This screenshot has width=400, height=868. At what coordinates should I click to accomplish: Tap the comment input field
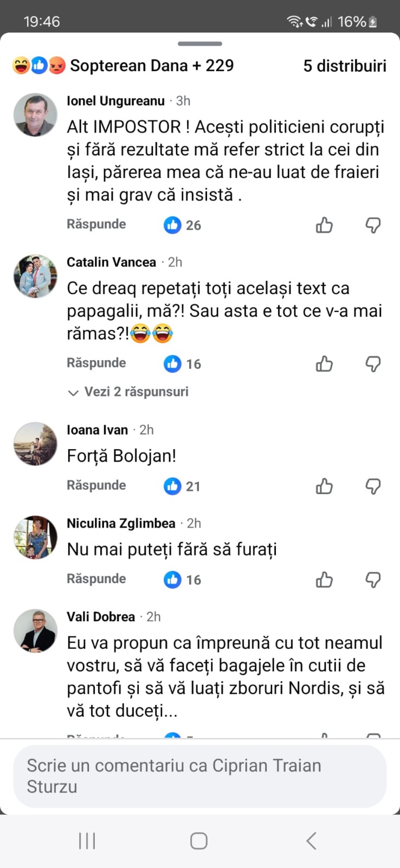click(199, 776)
